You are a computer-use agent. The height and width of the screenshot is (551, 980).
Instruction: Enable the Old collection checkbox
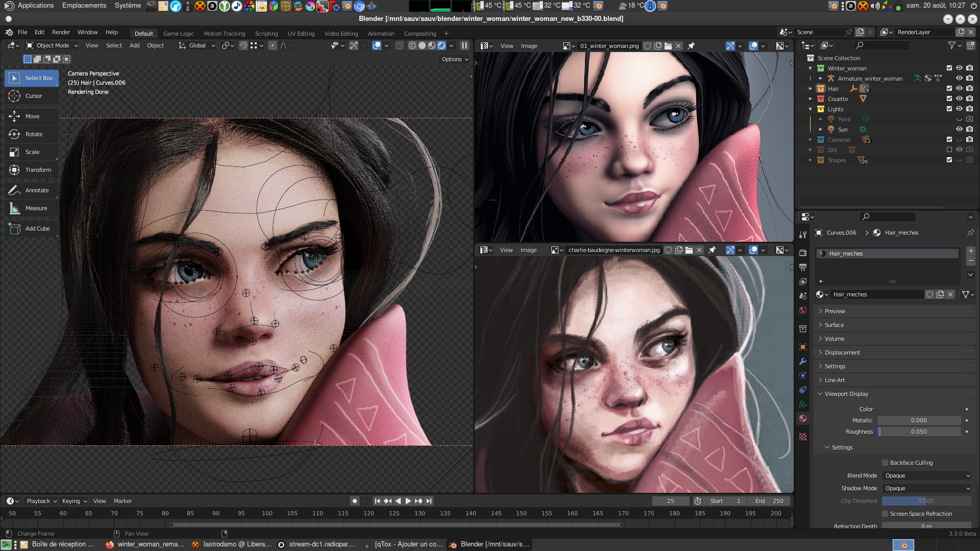click(949, 149)
